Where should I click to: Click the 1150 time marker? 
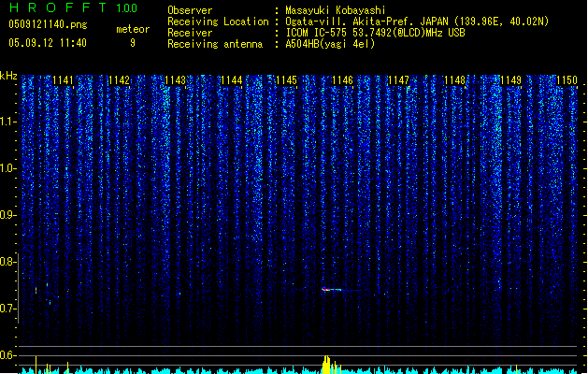coord(566,80)
